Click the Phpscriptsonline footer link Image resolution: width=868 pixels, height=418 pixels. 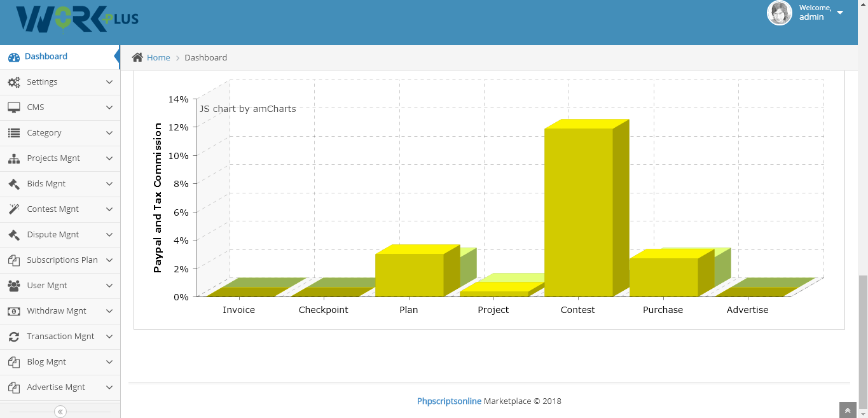(449, 401)
